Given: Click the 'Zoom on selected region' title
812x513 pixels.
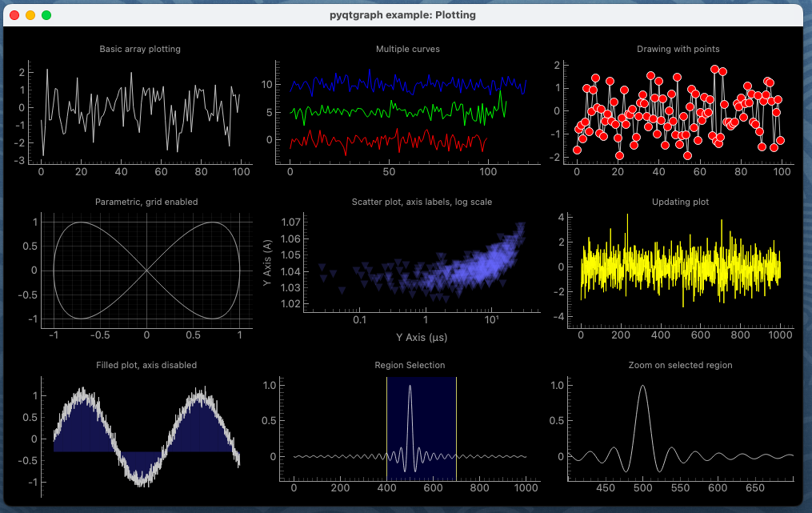Looking at the screenshot, I should pos(680,365).
